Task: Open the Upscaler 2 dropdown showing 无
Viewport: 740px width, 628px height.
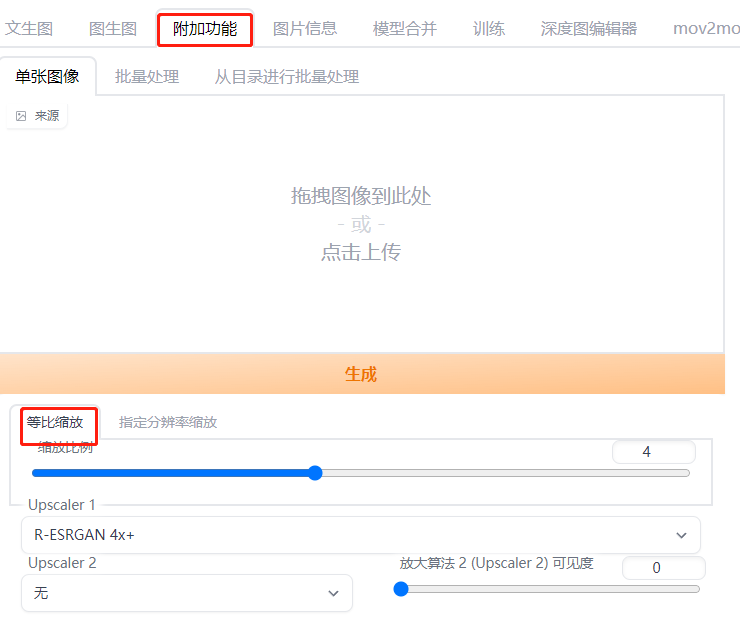Action: coord(187,593)
